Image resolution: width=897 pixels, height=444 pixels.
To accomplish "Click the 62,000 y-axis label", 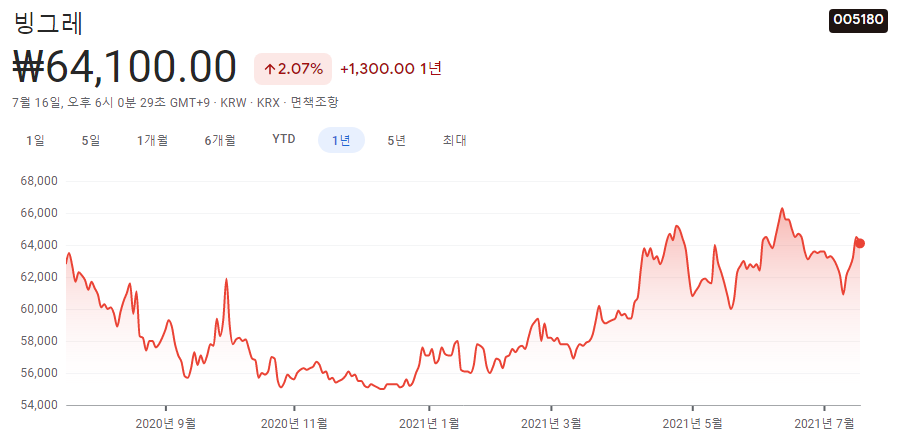I will (x=39, y=277).
